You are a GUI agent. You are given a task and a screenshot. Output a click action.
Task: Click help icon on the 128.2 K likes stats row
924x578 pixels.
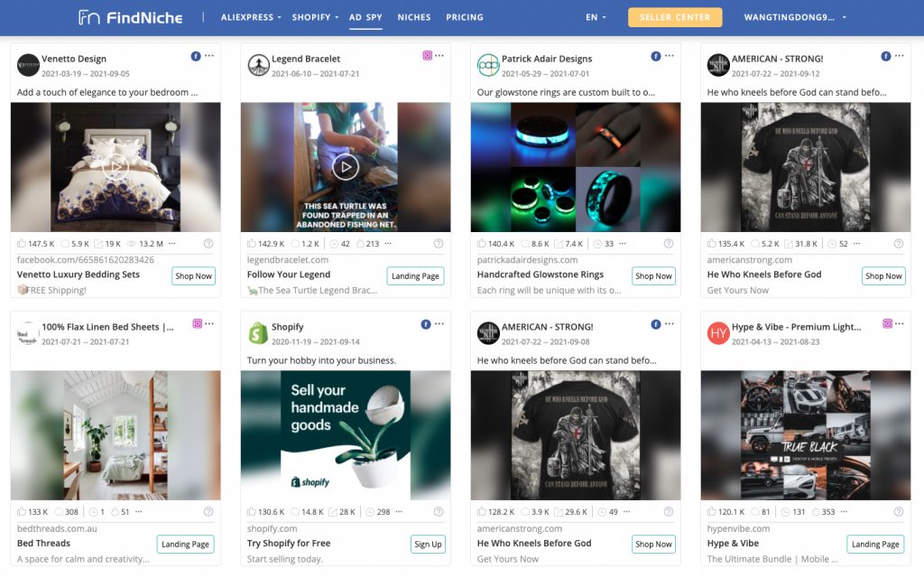[x=669, y=512]
